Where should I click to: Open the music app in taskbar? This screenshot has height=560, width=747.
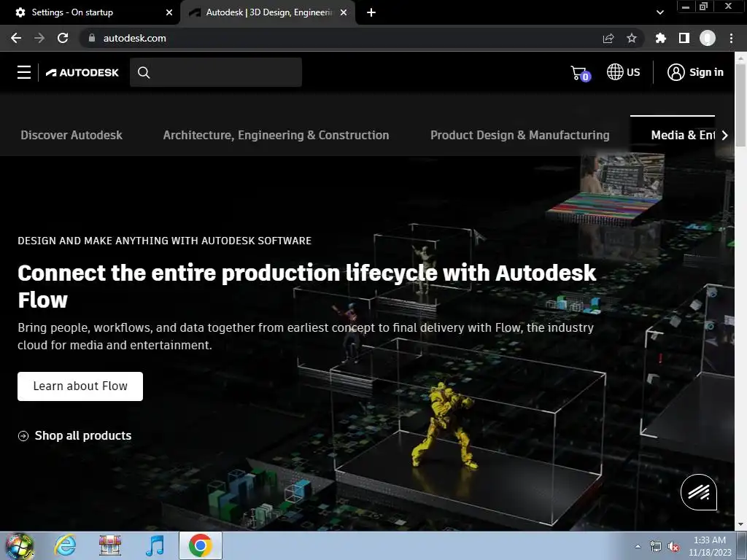(155, 545)
